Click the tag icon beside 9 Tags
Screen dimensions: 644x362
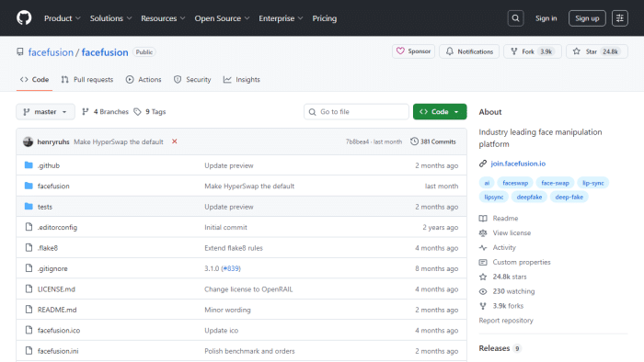137,111
